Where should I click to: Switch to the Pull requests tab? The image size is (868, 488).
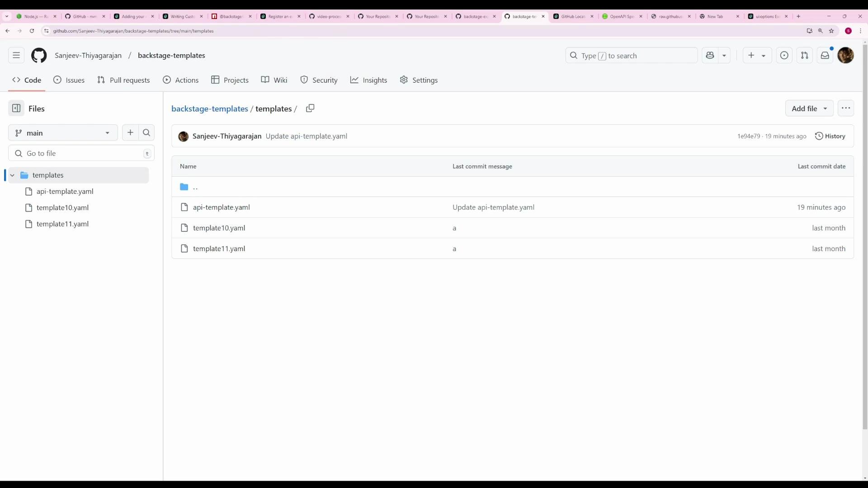[x=123, y=80]
